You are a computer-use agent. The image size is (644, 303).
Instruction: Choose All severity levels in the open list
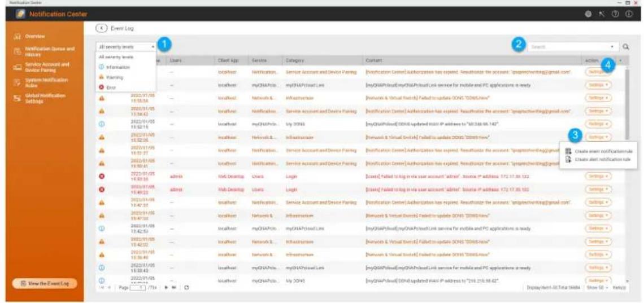pyautogui.click(x=125, y=57)
